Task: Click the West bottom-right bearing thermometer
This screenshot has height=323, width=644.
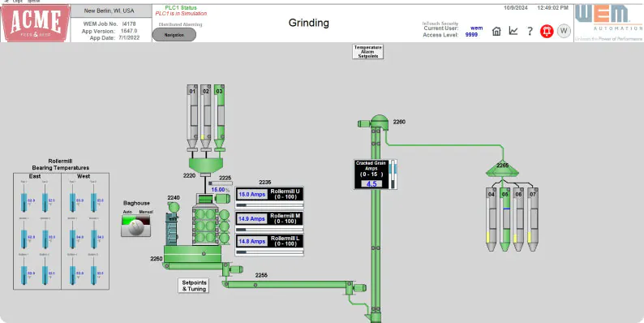Action: point(93,271)
